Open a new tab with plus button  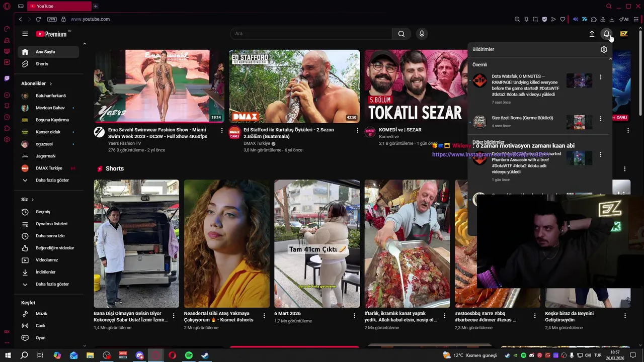[96, 6]
